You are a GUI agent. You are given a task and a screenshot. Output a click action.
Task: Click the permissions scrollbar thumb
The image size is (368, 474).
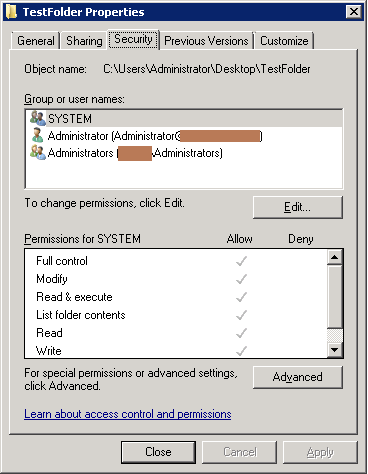coord(335,297)
